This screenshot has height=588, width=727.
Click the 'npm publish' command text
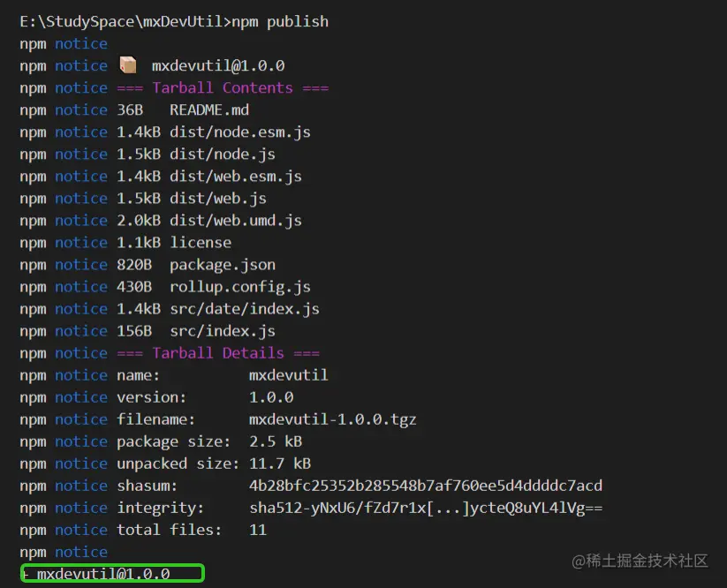(x=280, y=22)
